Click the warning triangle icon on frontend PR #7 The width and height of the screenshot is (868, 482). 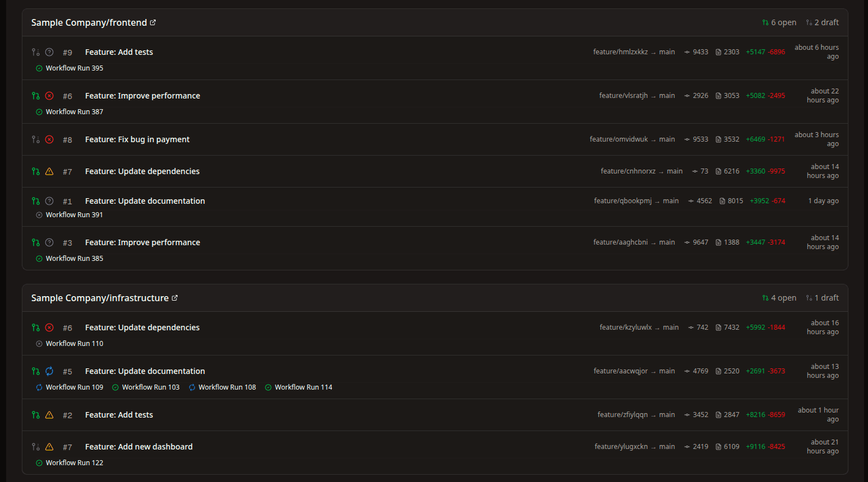coord(49,171)
